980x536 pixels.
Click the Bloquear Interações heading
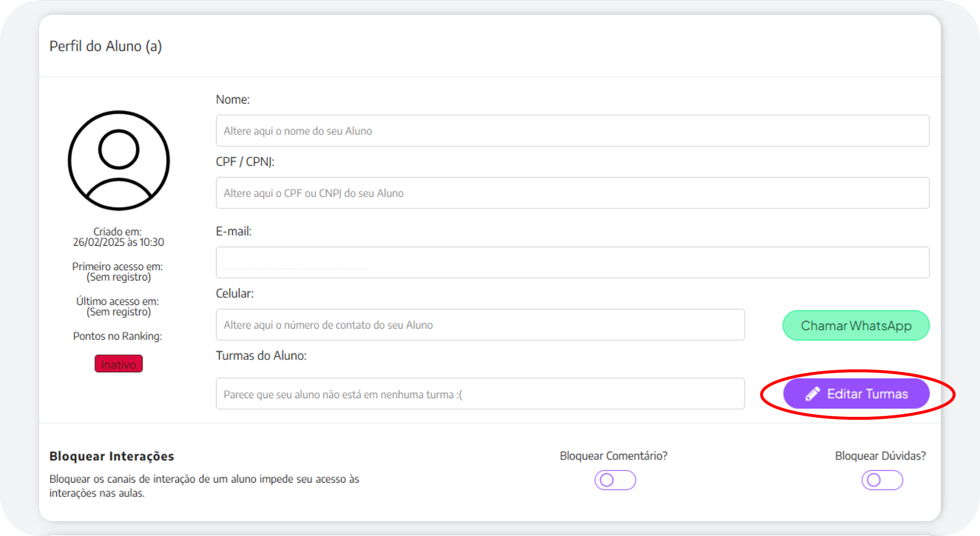(112, 457)
